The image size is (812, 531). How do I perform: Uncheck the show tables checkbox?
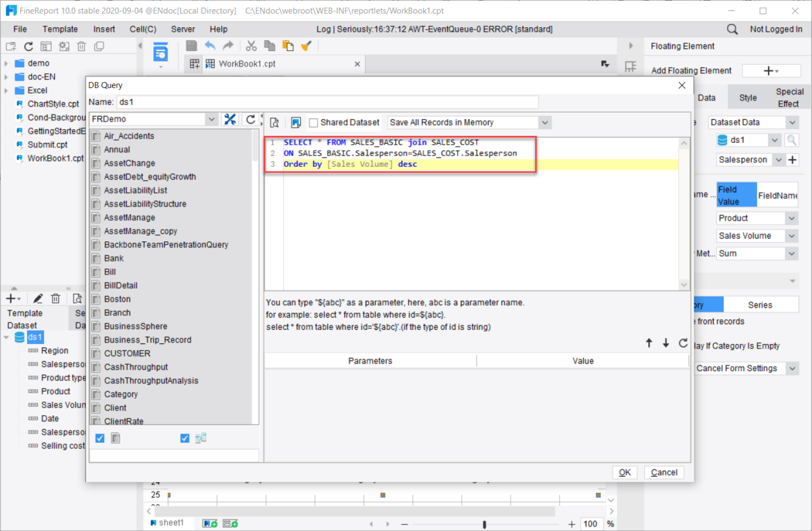click(100, 439)
